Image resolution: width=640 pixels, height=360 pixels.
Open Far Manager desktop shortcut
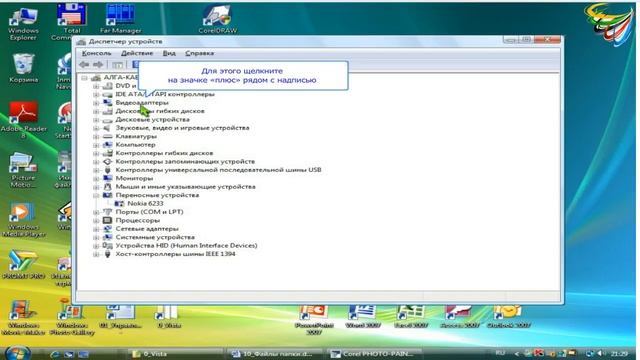[120, 19]
